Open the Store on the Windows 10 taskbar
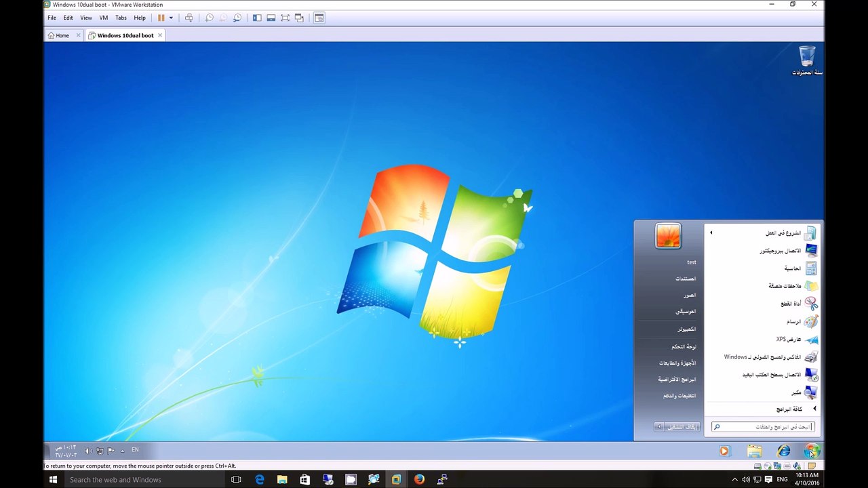 click(304, 479)
